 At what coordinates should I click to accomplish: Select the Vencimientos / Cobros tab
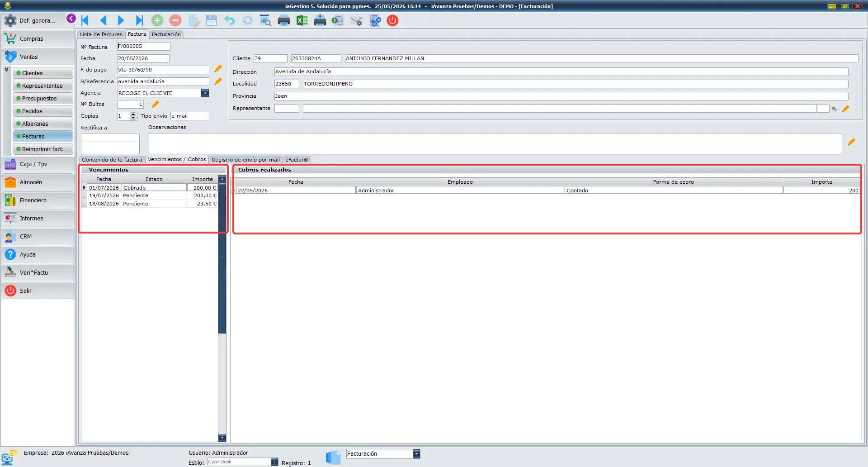click(x=177, y=159)
